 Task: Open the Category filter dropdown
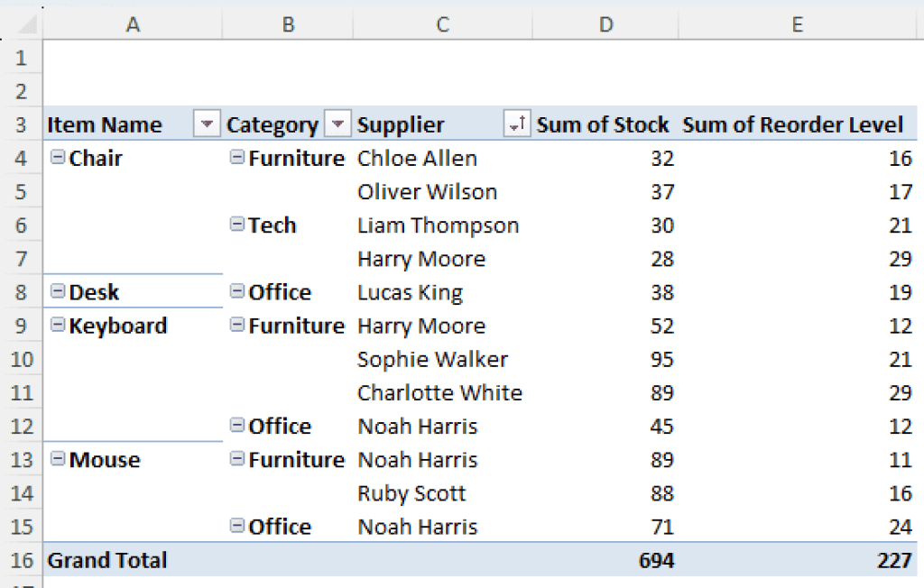pyautogui.click(x=336, y=124)
